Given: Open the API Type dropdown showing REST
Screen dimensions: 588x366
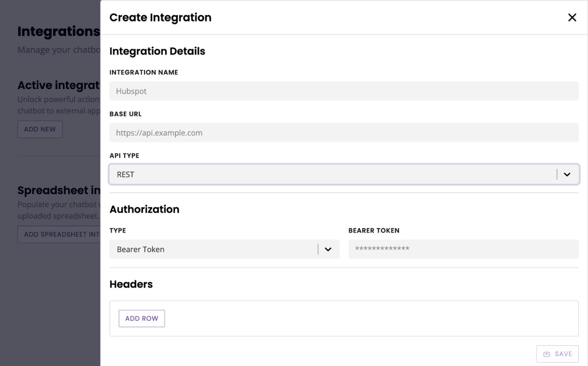Looking at the screenshot, I should click(x=344, y=175).
